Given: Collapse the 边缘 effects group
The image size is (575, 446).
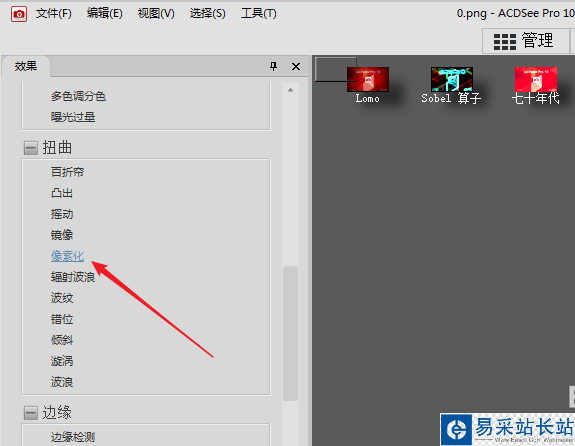Looking at the screenshot, I should click(31, 413).
